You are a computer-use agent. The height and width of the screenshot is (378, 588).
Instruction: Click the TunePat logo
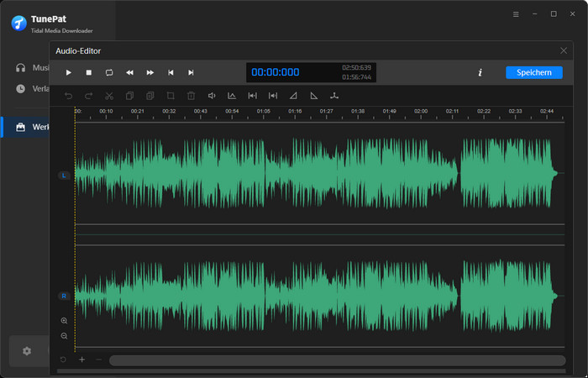tap(19, 24)
